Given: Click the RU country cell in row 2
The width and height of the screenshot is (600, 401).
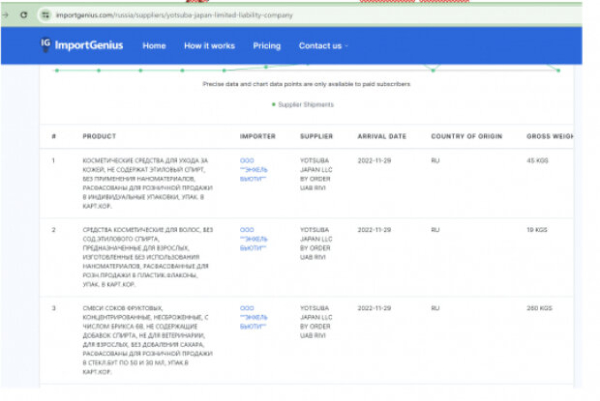Looking at the screenshot, I should pos(435,230).
